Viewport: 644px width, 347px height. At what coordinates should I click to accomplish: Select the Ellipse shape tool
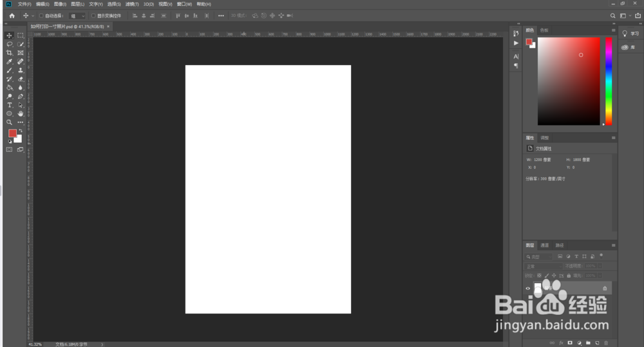(9, 114)
